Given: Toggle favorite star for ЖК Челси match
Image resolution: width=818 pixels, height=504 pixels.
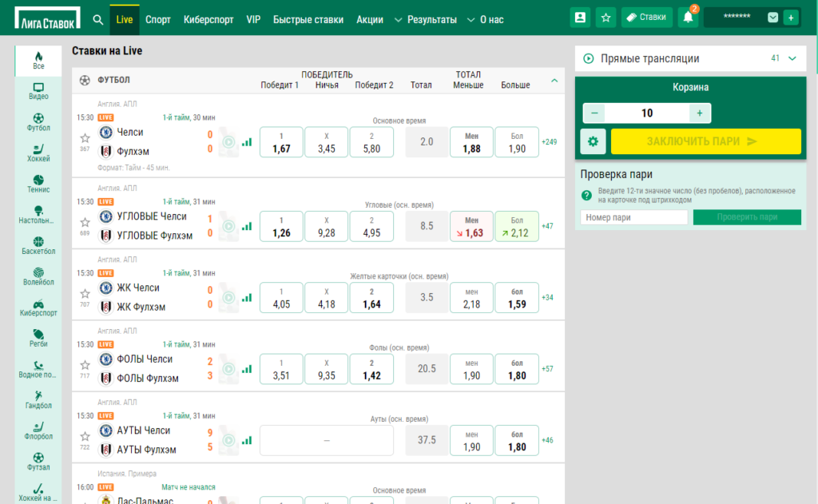Looking at the screenshot, I should (x=85, y=294).
